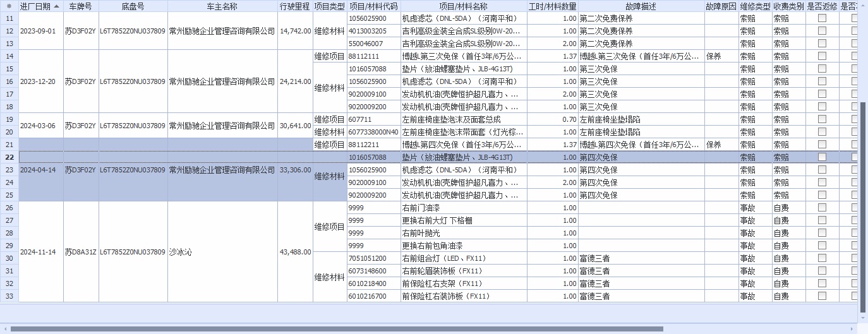This screenshot has height=334, width=868.
Task: Check 是否返修 box in row 27
Action: [823, 220]
